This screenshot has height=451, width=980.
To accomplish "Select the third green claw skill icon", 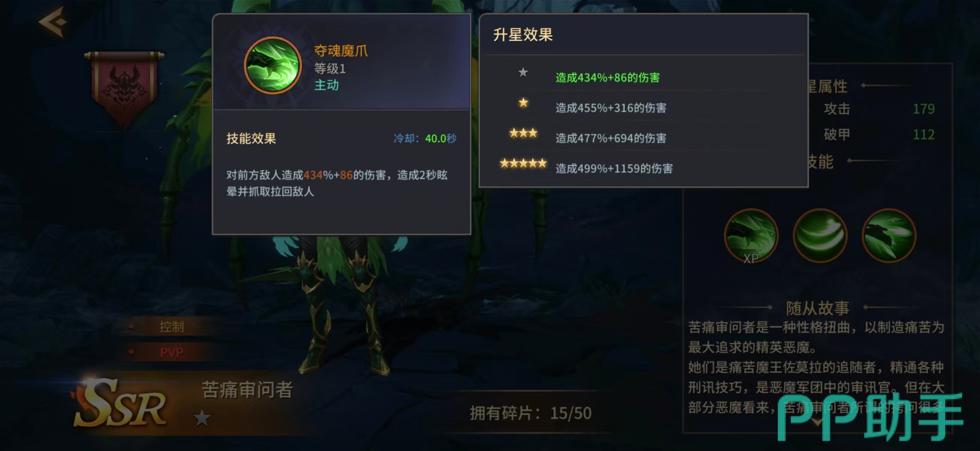I will [889, 236].
